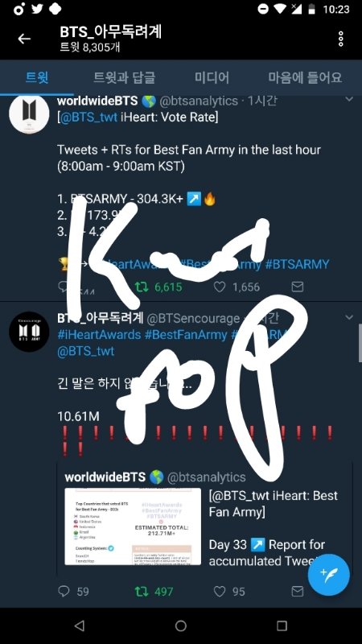Tap the compose tweet floating button
Screen dimensions: 362x644
pyautogui.click(x=328, y=575)
